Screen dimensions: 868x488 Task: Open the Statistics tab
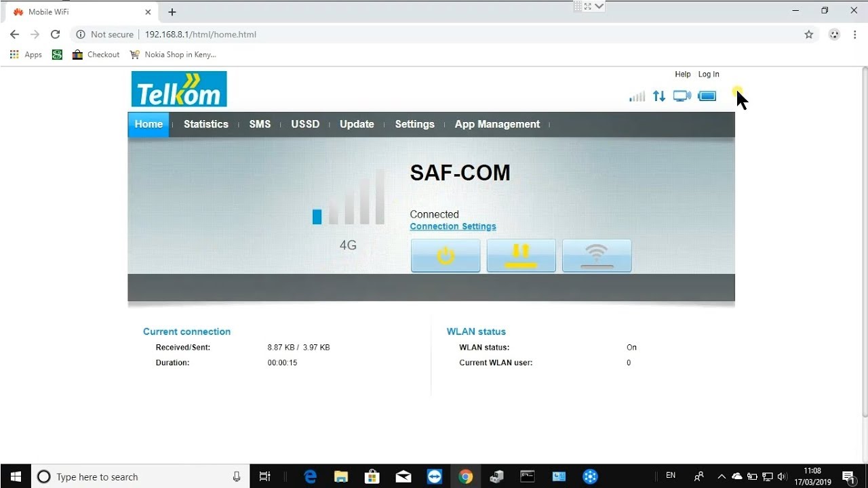(206, 124)
